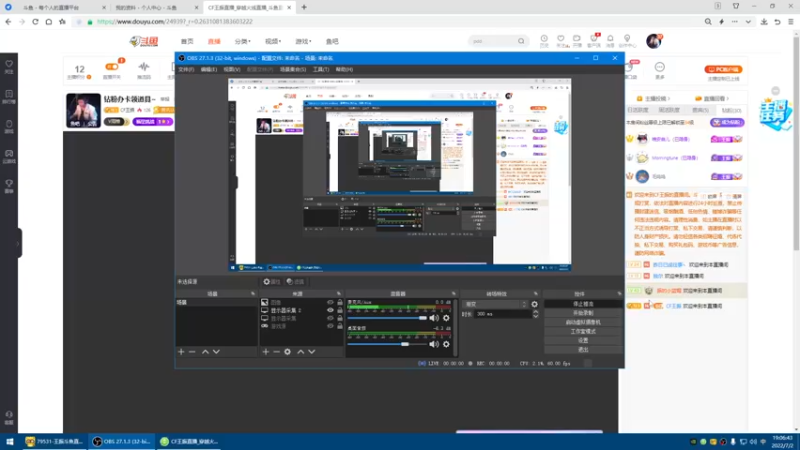Pop out the Scenes dock panel

click(x=253, y=294)
